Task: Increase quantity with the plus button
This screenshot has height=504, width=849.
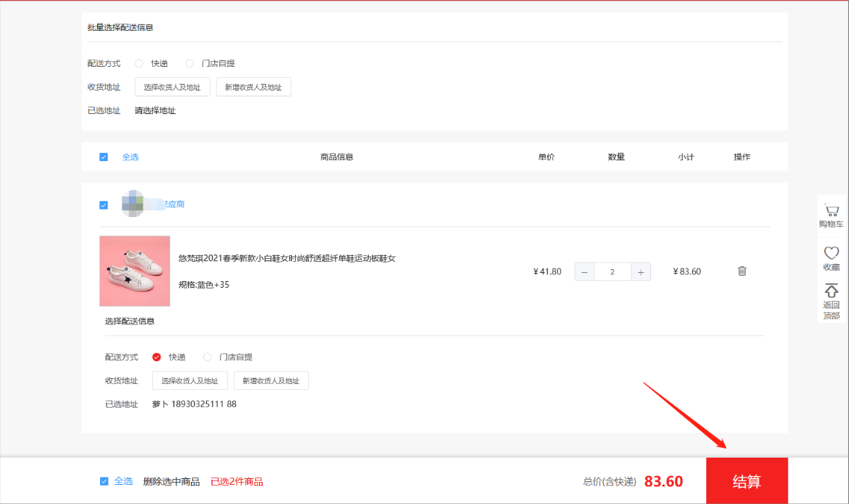Action: [x=641, y=271]
